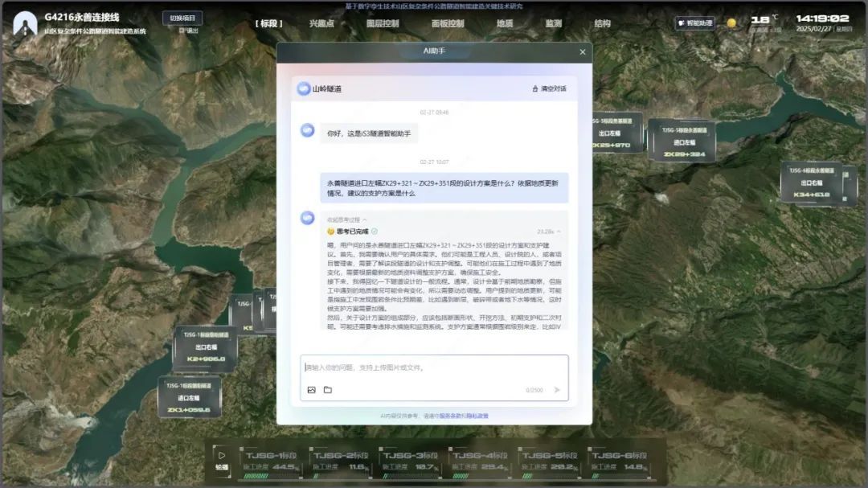Click the question input text field

(x=434, y=368)
